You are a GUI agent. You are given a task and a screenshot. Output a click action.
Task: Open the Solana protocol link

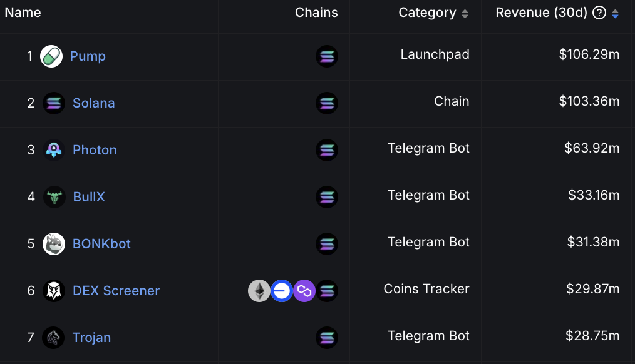(x=93, y=103)
